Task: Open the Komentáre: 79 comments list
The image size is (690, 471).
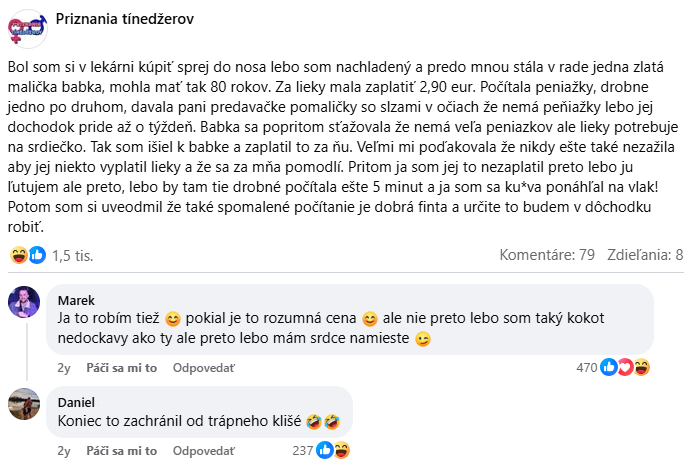Action: click(x=545, y=255)
